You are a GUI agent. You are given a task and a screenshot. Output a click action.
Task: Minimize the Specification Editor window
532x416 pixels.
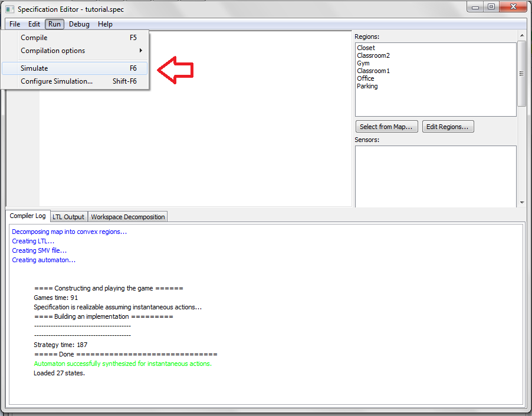pyautogui.click(x=475, y=7)
